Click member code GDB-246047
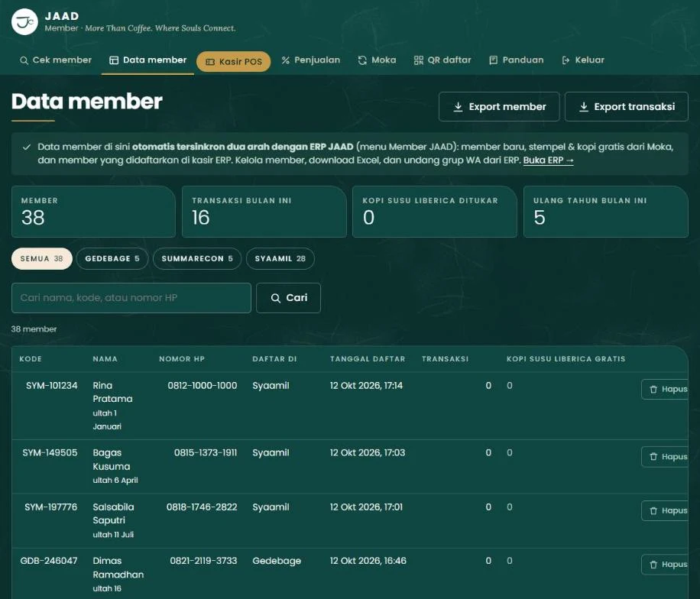 [x=49, y=561]
